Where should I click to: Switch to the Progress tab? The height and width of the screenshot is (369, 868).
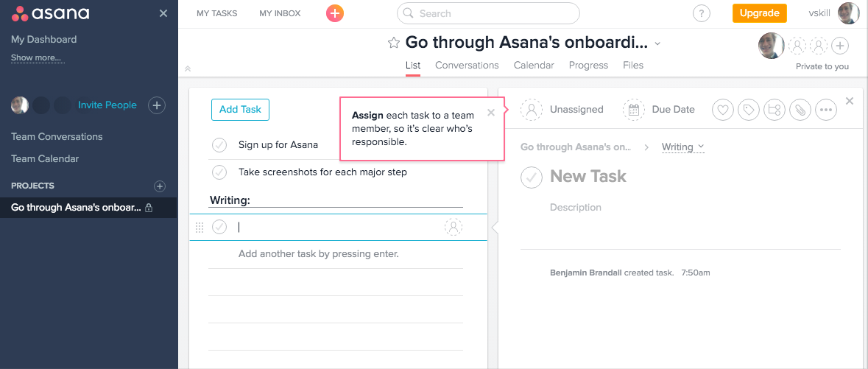(588, 66)
